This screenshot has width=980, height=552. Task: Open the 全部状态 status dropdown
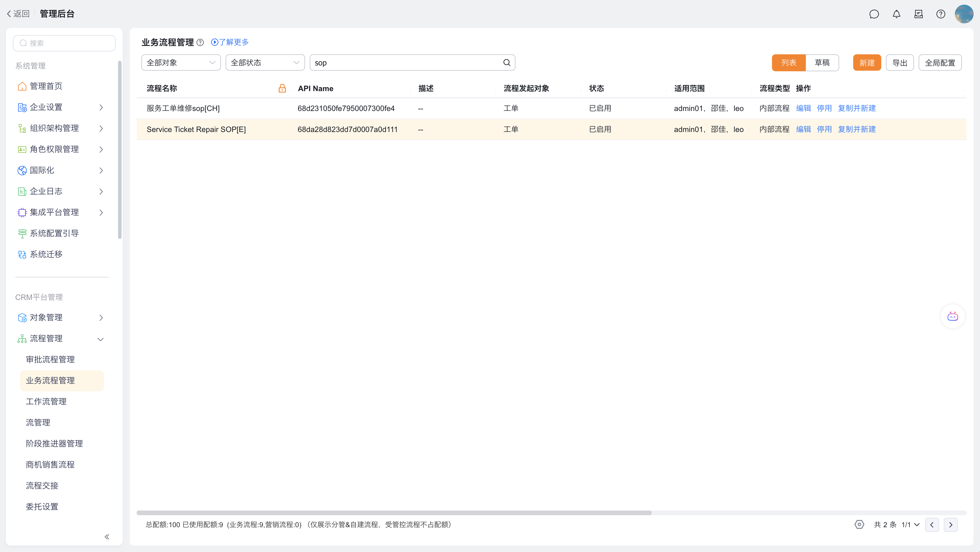(265, 63)
